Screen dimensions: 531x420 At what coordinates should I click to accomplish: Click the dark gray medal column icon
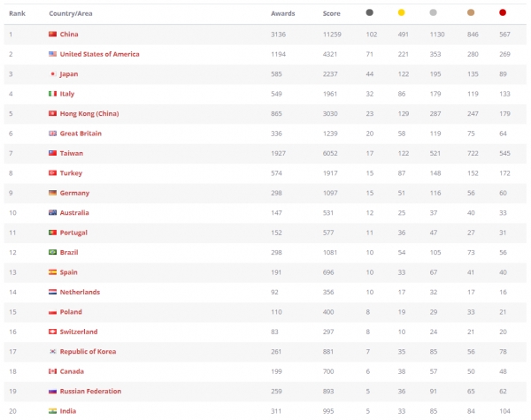point(369,12)
